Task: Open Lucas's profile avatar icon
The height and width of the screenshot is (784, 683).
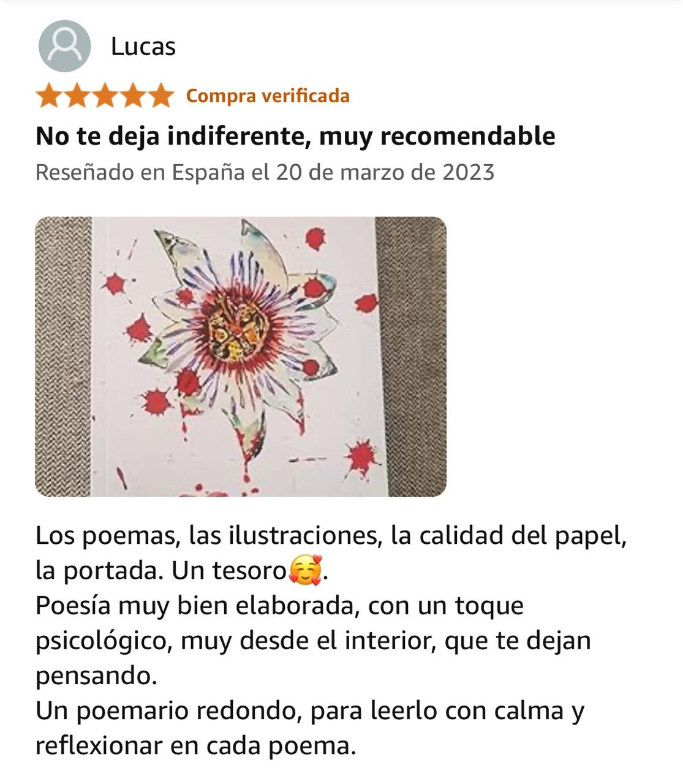Action: pos(65,46)
